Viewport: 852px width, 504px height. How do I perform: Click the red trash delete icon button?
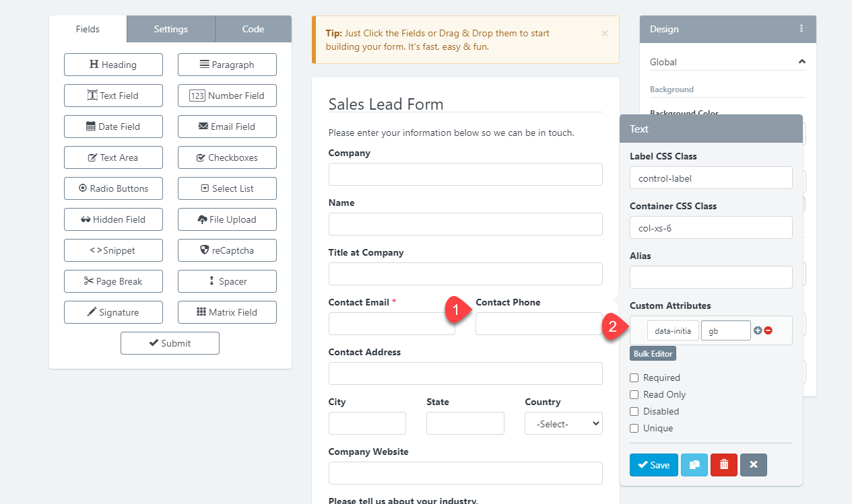click(724, 465)
